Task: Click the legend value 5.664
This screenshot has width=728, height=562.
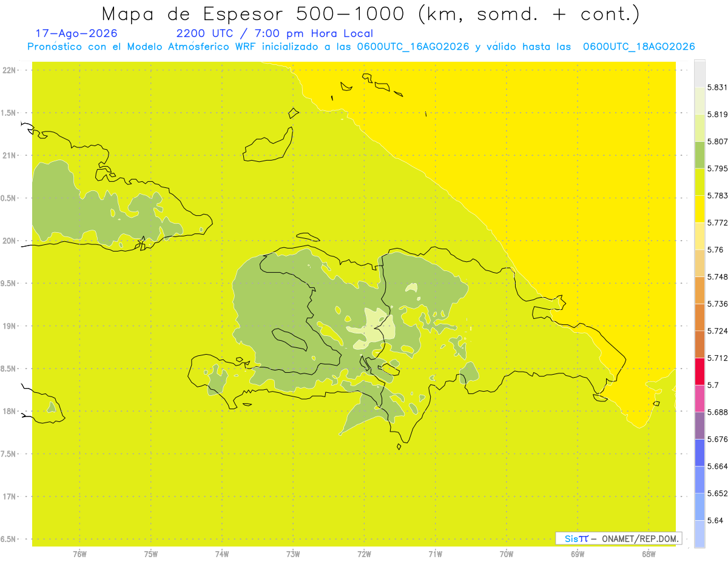Action: (717, 466)
